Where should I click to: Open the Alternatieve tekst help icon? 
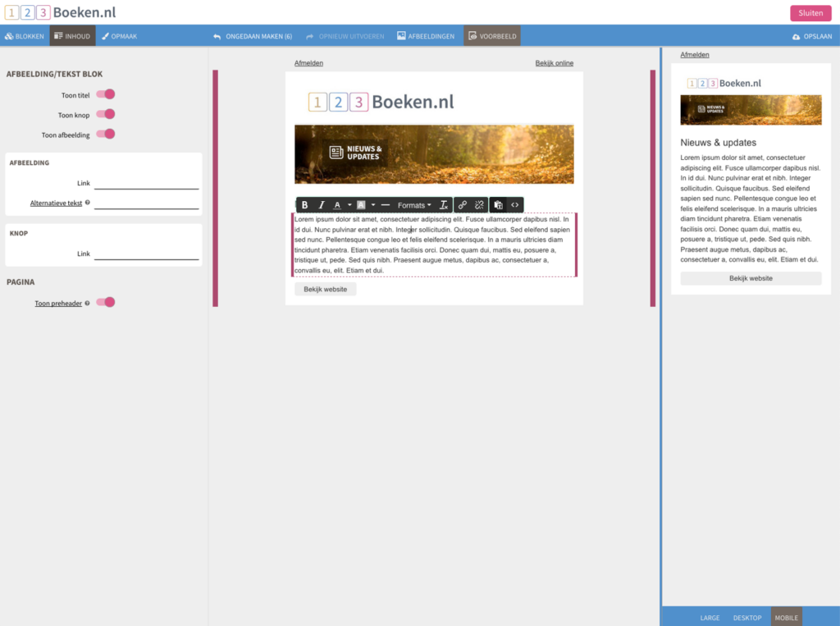(x=87, y=203)
